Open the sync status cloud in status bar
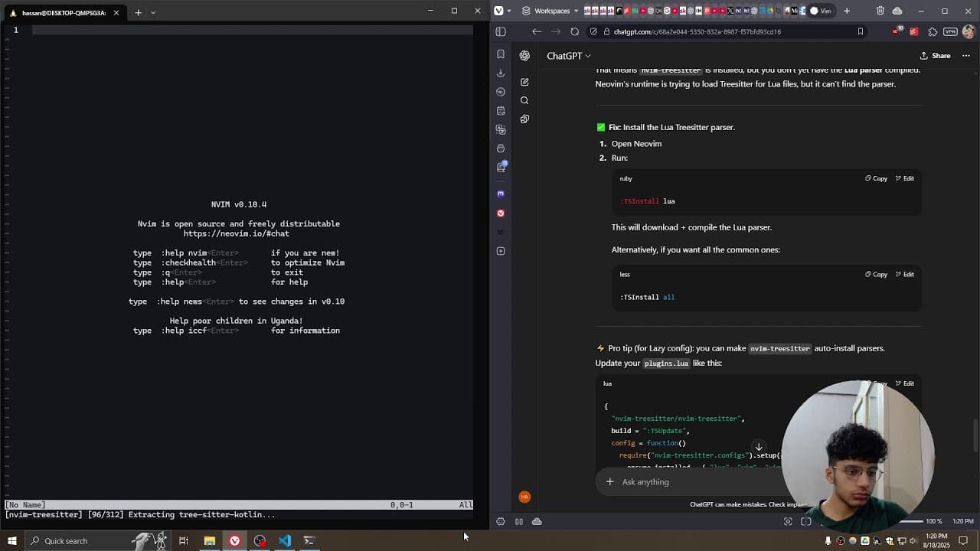The image size is (980, 551). 537,521
